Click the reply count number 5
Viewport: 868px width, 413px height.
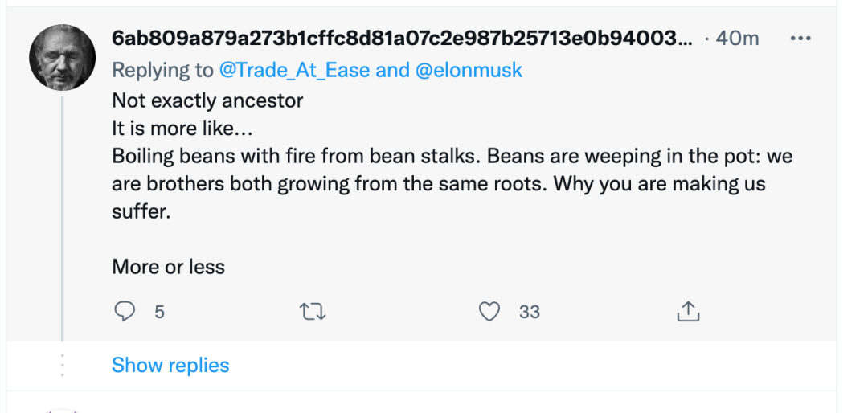click(159, 312)
